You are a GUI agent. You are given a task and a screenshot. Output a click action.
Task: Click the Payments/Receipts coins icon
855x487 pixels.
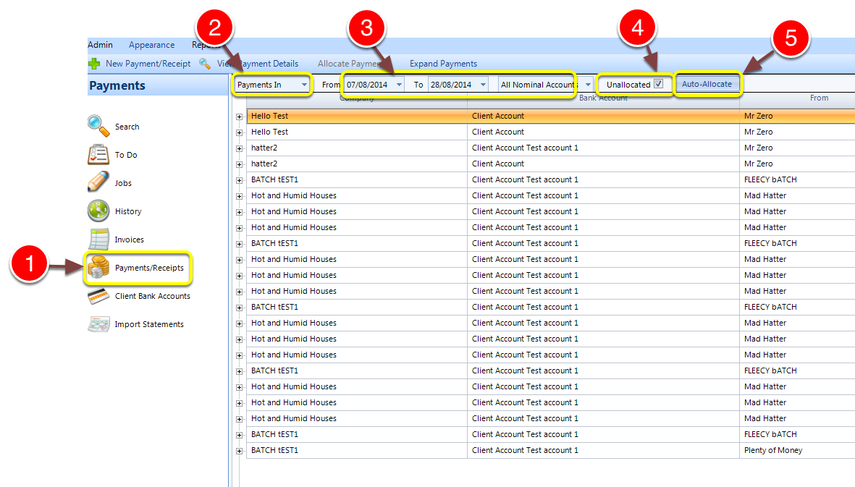pos(98,267)
